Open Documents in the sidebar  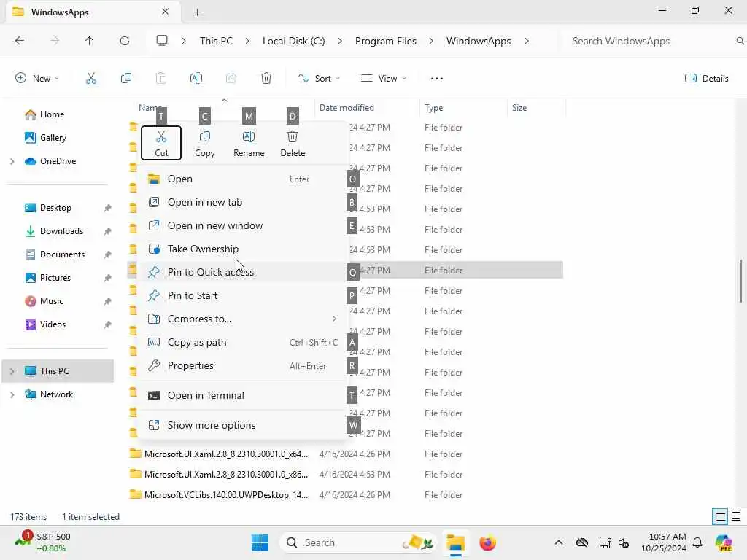point(55,254)
